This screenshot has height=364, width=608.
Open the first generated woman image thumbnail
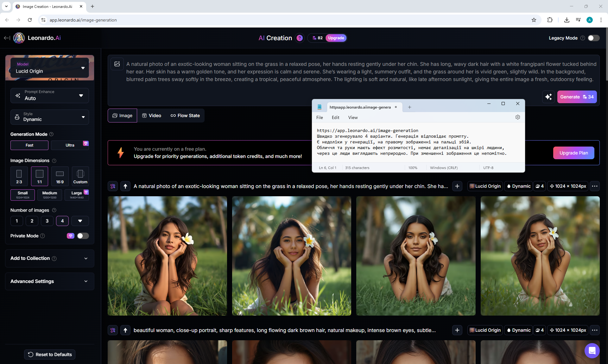(167, 256)
